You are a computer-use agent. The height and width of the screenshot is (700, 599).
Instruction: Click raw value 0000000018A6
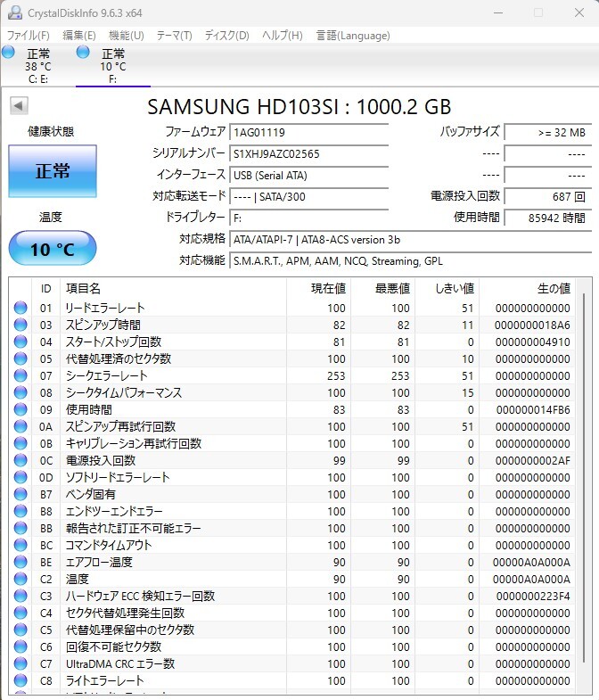coord(532,325)
